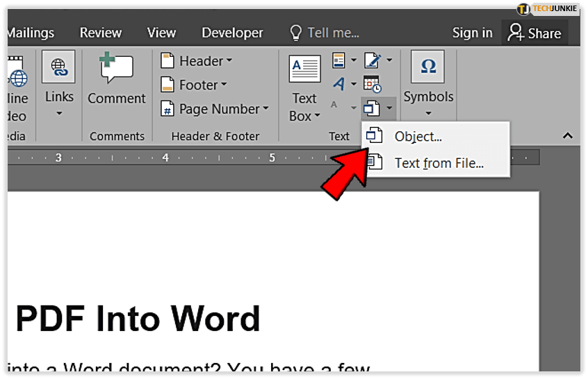Collapse the ribbon with the chevron arrow
The width and height of the screenshot is (588, 379).
point(568,136)
